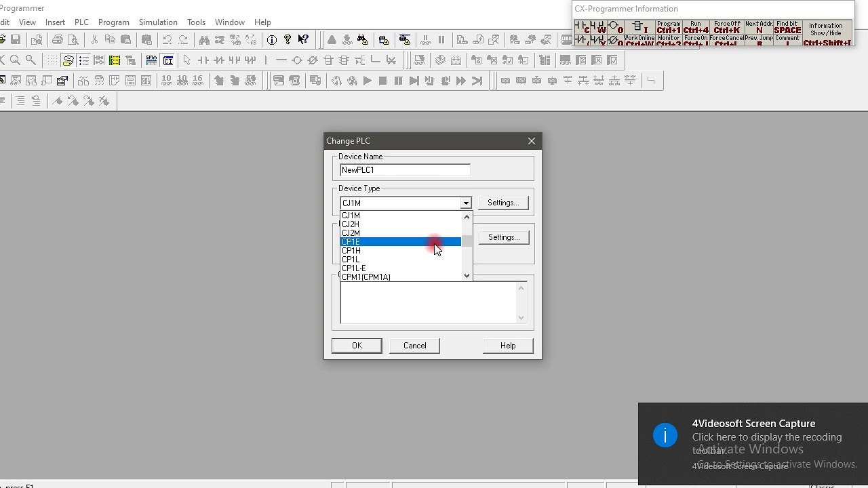Select CPM1(CPM1A) in the device list

coord(400,277)
